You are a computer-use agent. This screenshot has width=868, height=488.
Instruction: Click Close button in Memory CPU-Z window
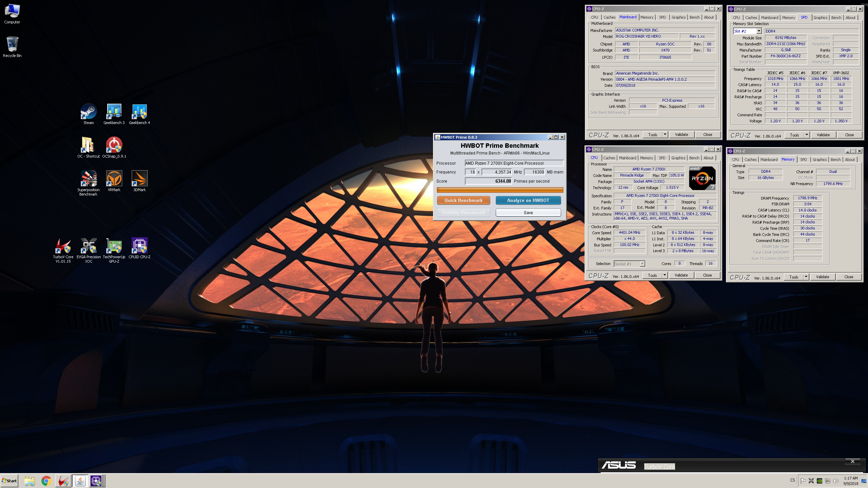coord(848,277)
